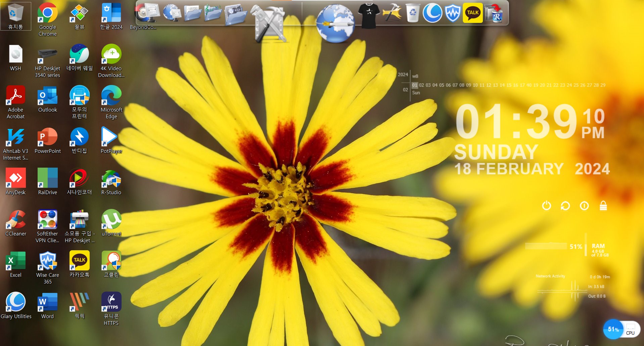Open SoftEther VPN Client shortcut

pos(47,226)
